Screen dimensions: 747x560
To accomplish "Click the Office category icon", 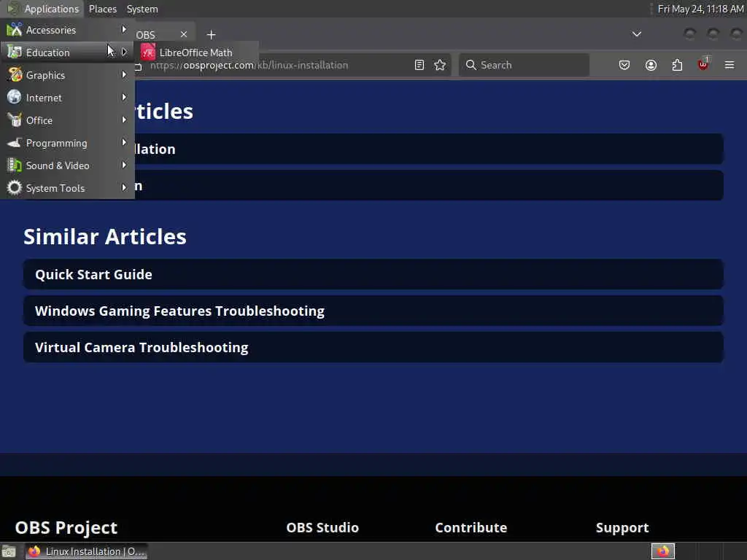I will point(15,120).
